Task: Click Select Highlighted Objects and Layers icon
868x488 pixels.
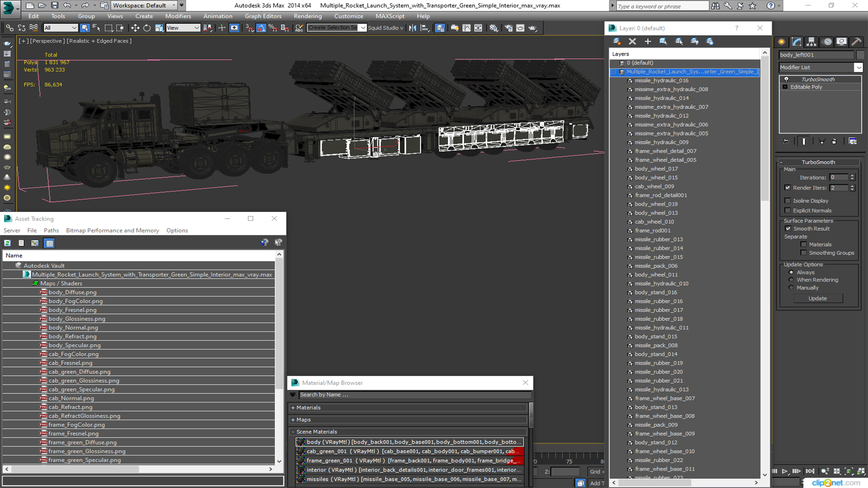Action: 663,42
